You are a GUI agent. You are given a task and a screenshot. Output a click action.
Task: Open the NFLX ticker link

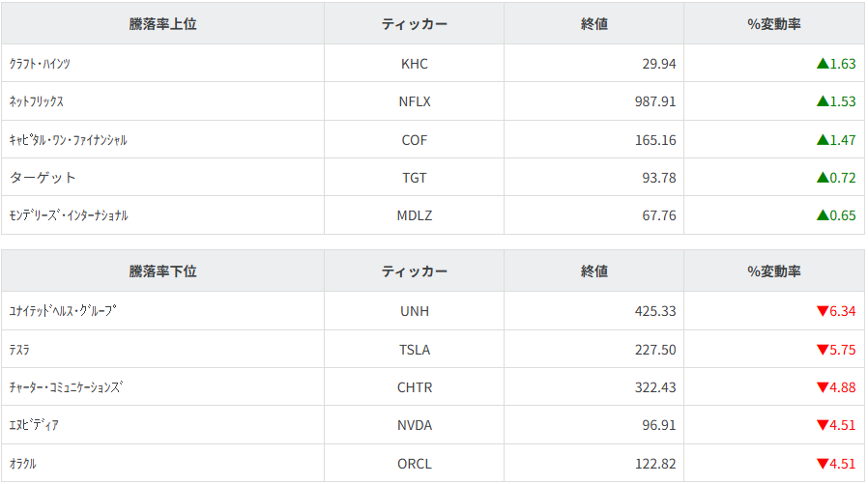[x=414, y=101]
